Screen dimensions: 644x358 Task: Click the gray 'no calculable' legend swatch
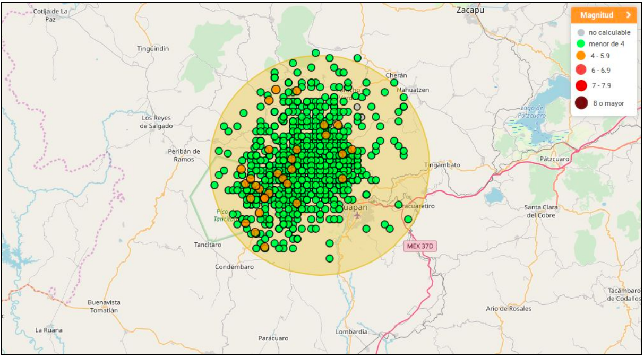581,33
